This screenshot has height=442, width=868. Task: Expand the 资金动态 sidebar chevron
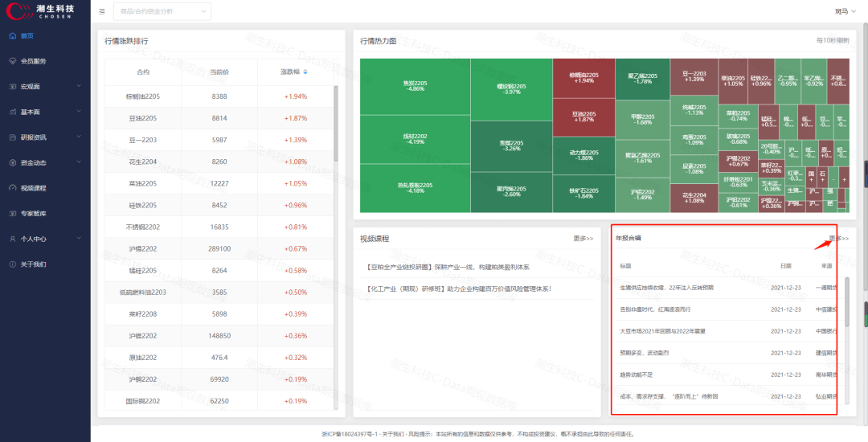pos(79,162)
